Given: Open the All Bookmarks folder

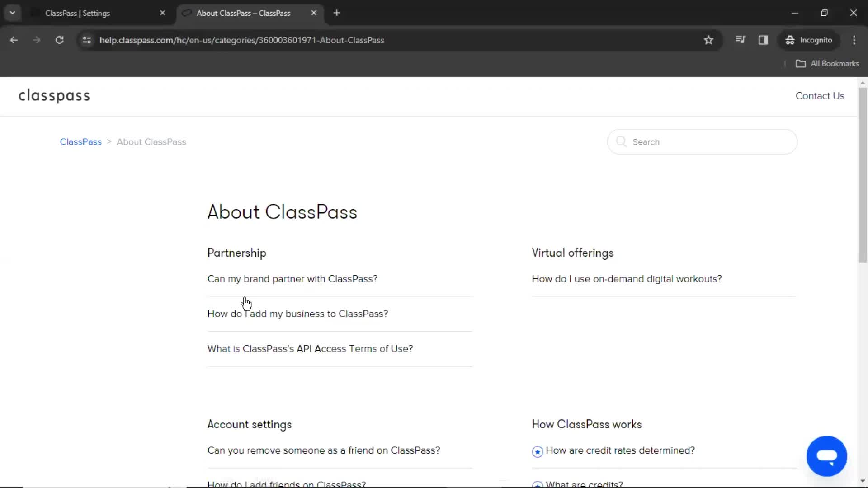Looking at the screenshot, I should click(x=827, y=63).
